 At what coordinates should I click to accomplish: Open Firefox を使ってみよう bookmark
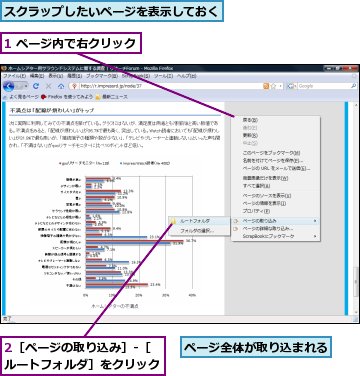(x=66, y=97)
